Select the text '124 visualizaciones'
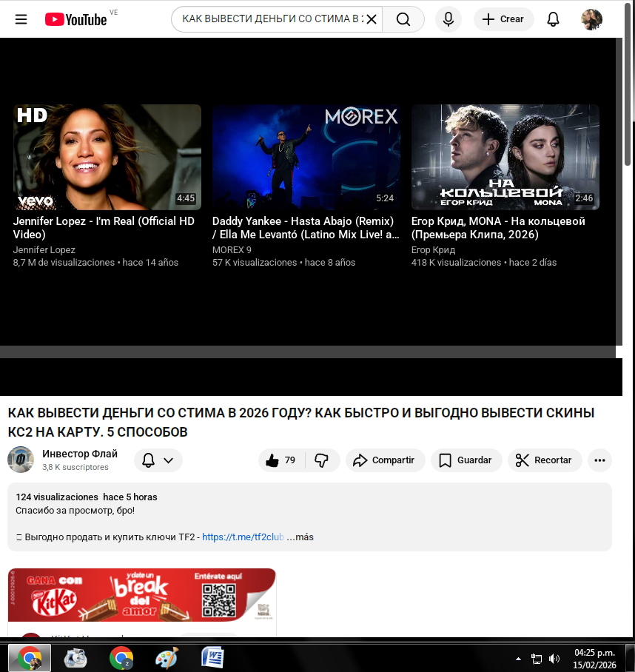 click(x=57, y=497)
